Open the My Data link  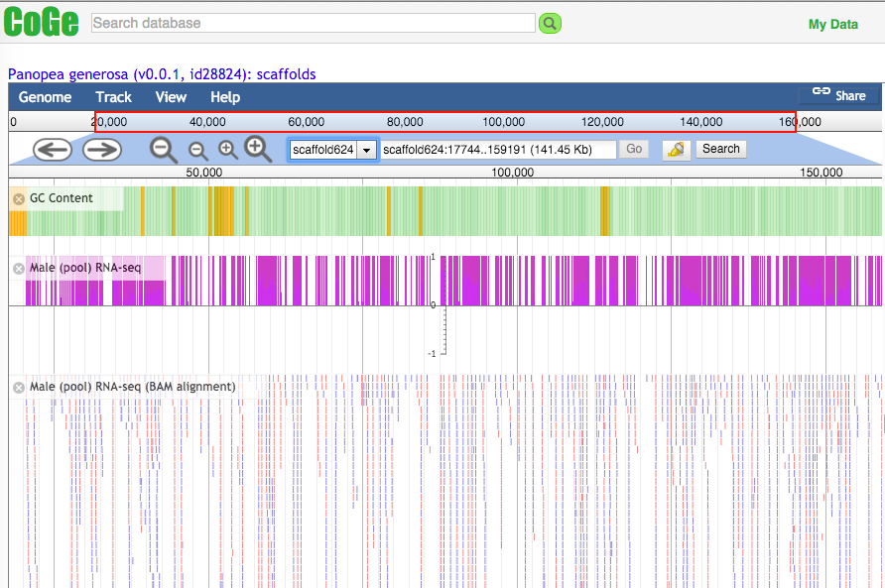(833, 24)
